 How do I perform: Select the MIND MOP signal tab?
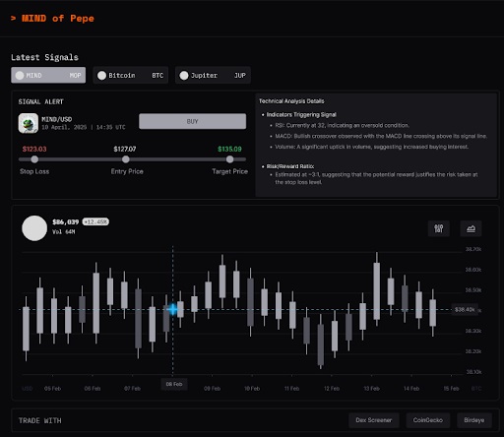coord(48,75)
